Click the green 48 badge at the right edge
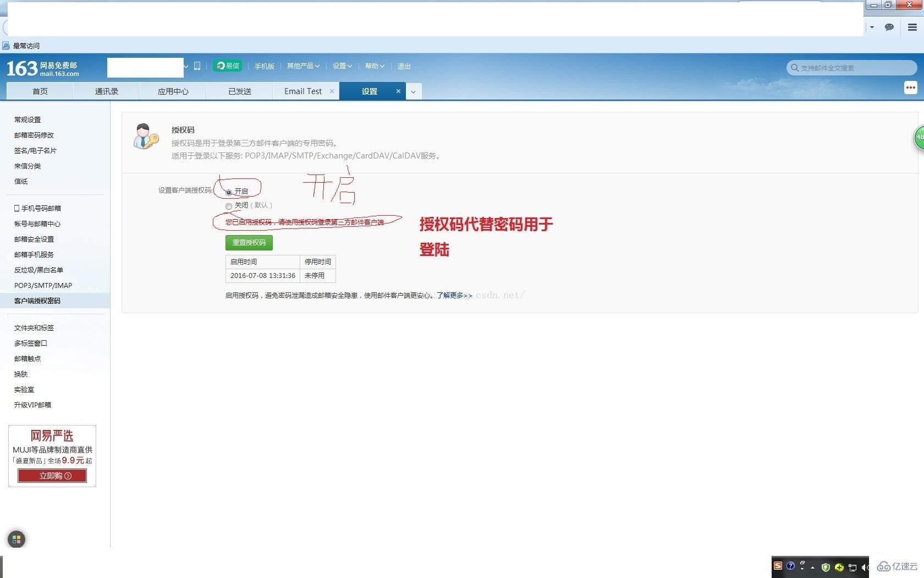This screenshot has height=578, width=924. click(x=919, y=138)
